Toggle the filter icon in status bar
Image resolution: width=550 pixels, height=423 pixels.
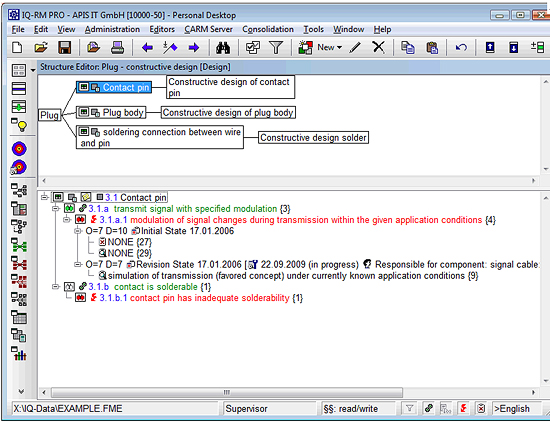pyautogui.click(x=409, y=408)
